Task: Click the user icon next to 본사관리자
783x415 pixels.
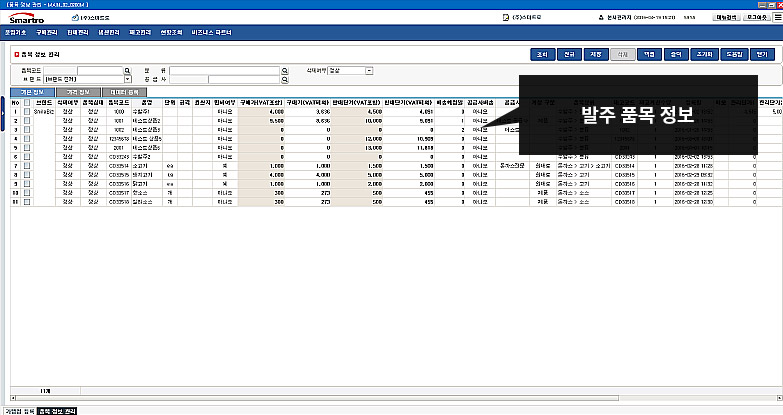Action: tap(601, 17)
